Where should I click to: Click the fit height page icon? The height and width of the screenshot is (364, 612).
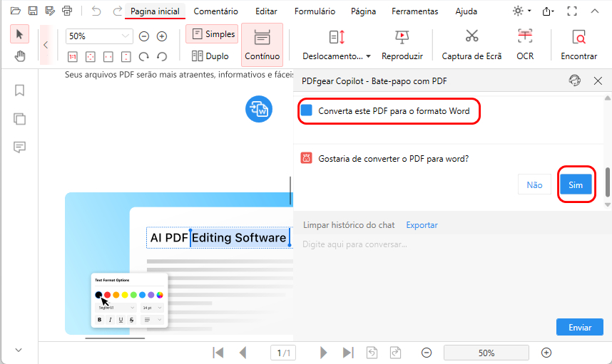[x=126, y=57]
